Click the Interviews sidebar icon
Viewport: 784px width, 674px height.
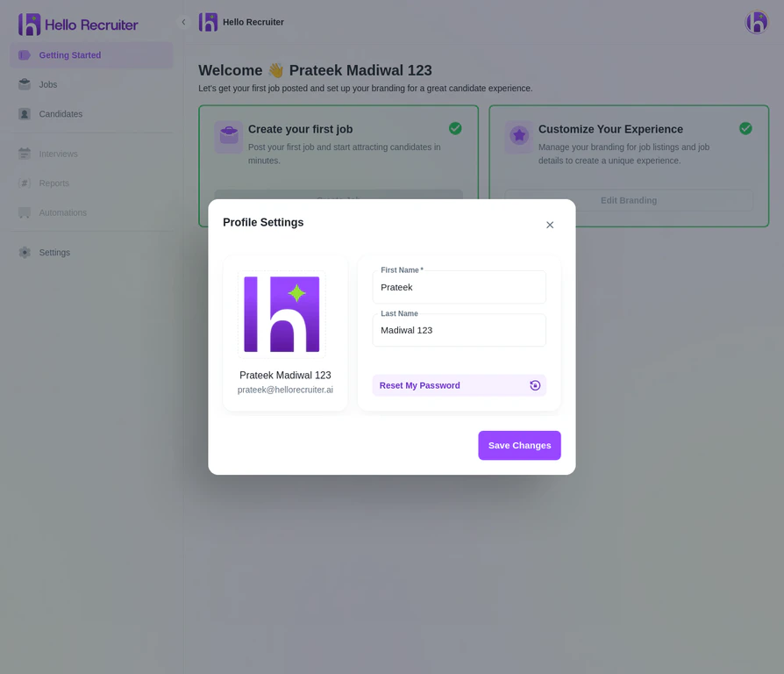25,154
